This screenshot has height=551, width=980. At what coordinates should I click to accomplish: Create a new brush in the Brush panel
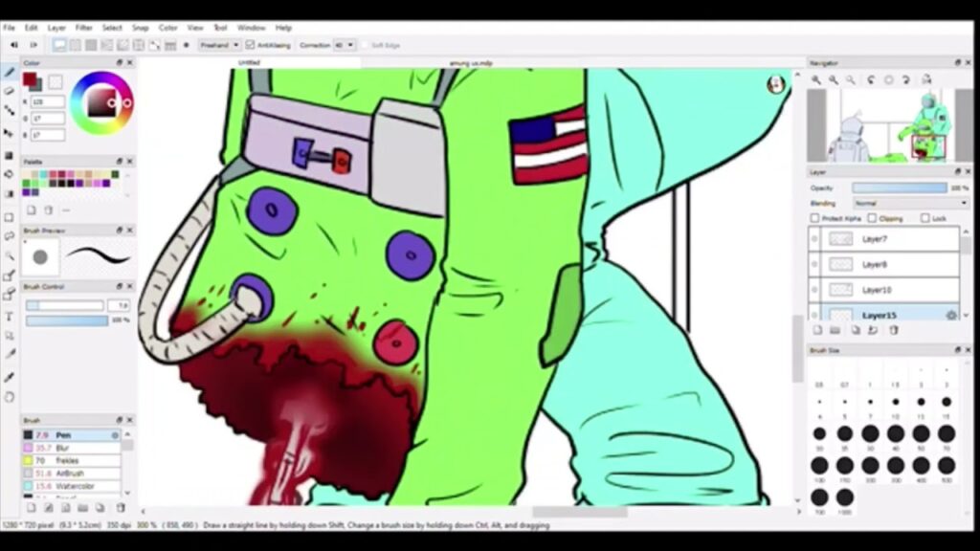pos(32,508)
